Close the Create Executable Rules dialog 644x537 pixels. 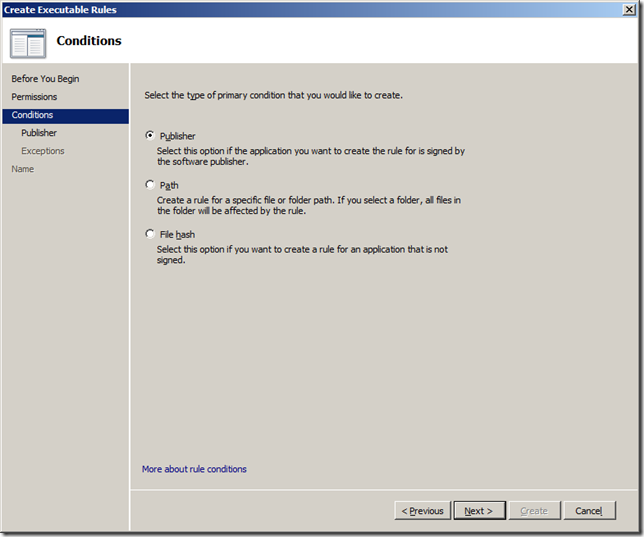628,9
